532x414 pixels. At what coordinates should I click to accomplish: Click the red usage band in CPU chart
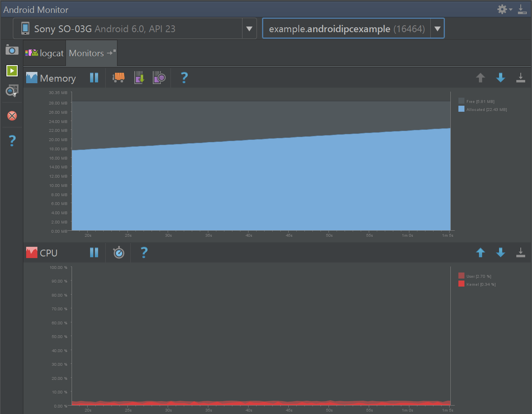(x=261, y=403)
